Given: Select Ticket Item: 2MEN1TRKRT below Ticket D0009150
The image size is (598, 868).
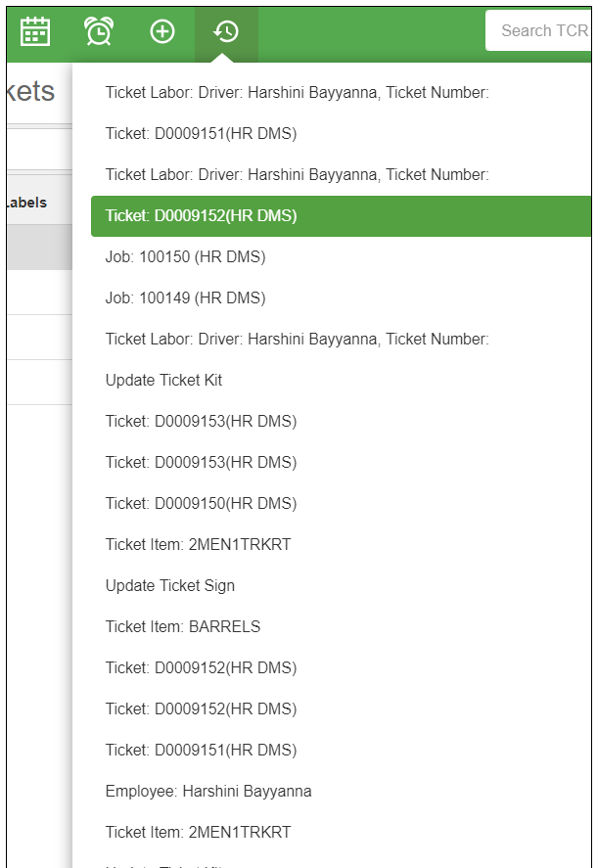Looking at the screenshot, I should point(198,545).
